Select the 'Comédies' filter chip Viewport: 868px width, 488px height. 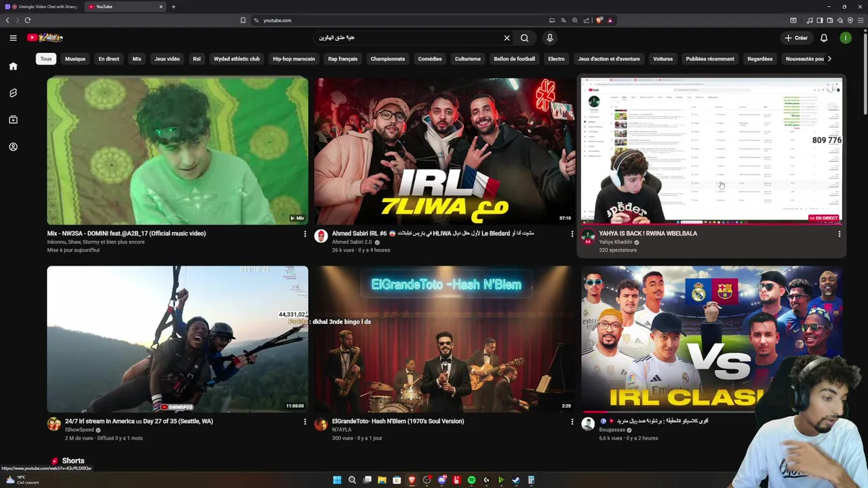[430, 59]
